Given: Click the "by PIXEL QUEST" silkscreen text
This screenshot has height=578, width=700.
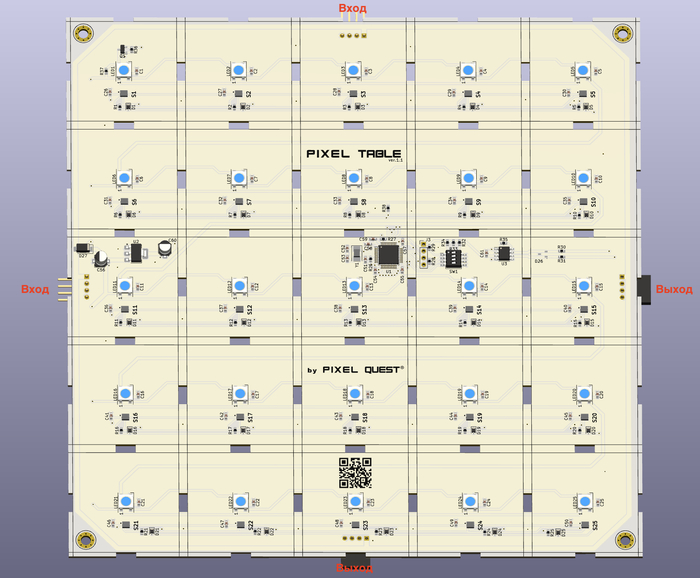Looking at the screenshot, I should 355,370.
